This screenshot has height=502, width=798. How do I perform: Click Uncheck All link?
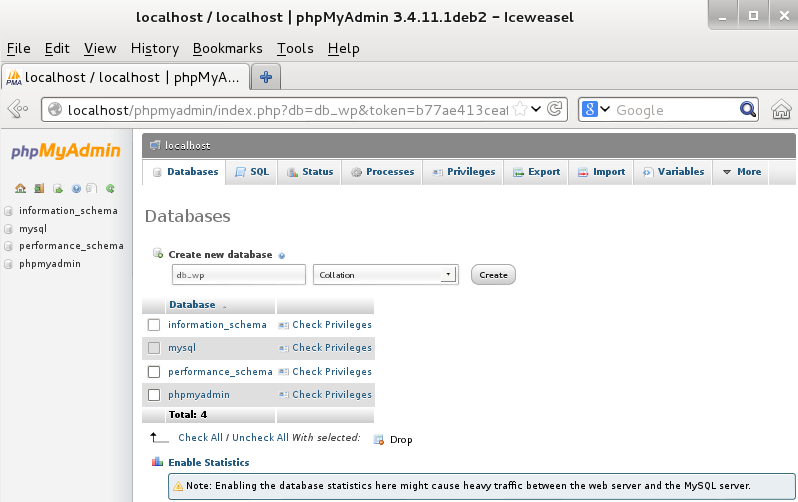(260, 438)
